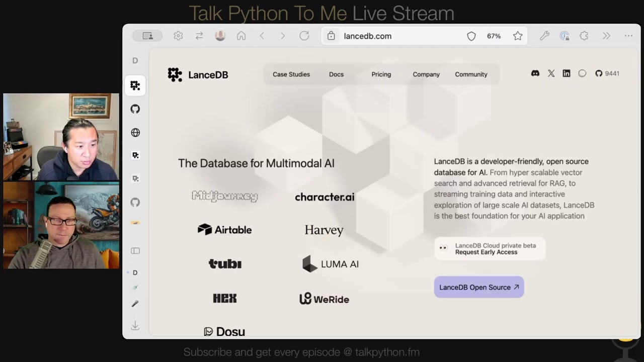Navigate forward with the right arrow
644x362 pixels.
283,36
